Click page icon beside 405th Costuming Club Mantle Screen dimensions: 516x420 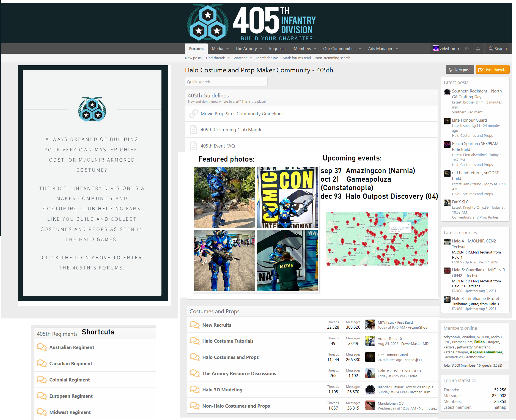tap(194, 130)
